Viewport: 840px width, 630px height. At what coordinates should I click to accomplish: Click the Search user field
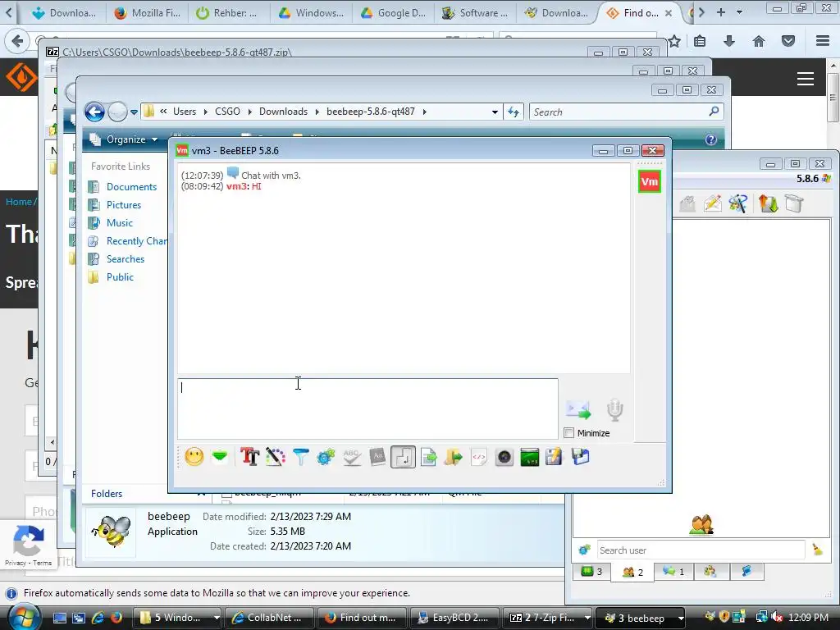701,550
